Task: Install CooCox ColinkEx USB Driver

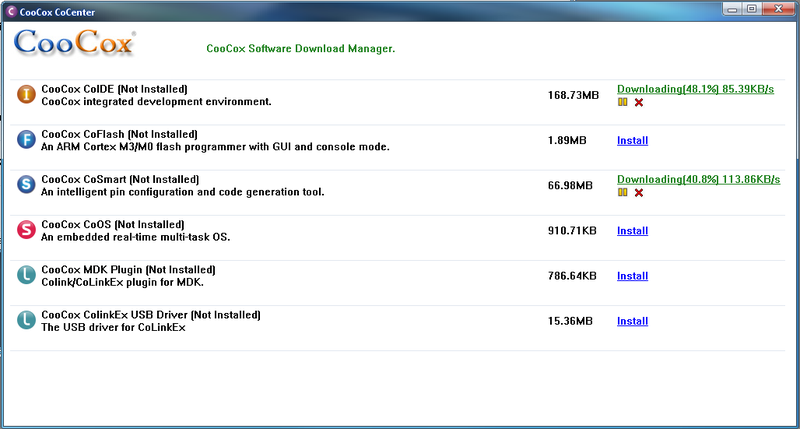Action: [632, 321]
